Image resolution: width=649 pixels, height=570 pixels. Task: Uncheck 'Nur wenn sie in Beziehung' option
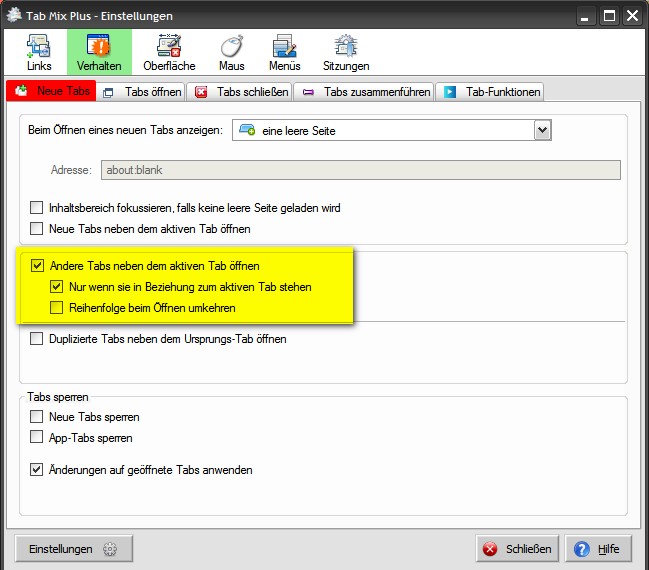[56, 286]
